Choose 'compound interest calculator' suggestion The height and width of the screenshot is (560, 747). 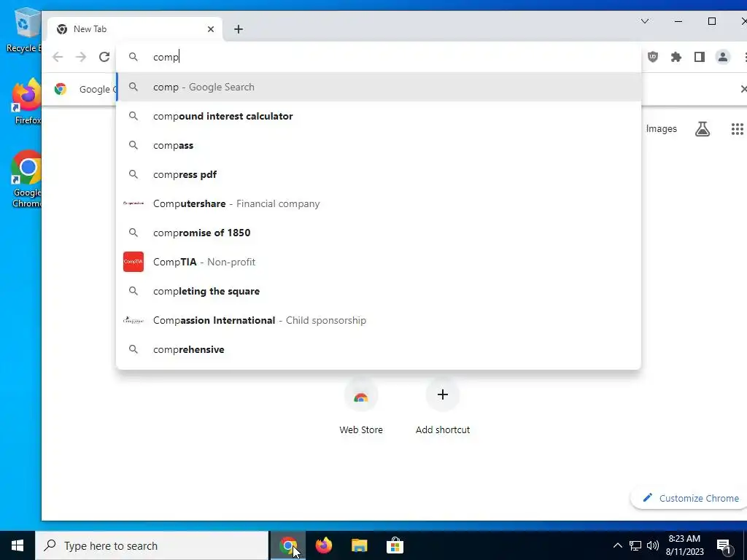[379, 116]
